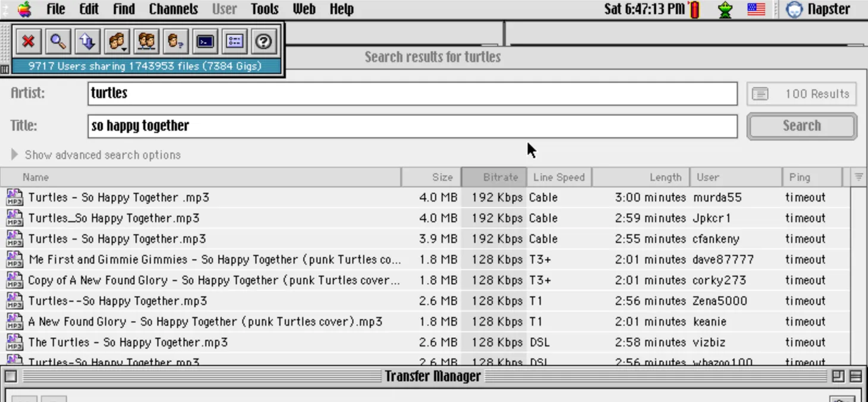This screenshot has width=868, height=402.
Task: Click user name vizbiz
Action: click(x=709, y=342)
